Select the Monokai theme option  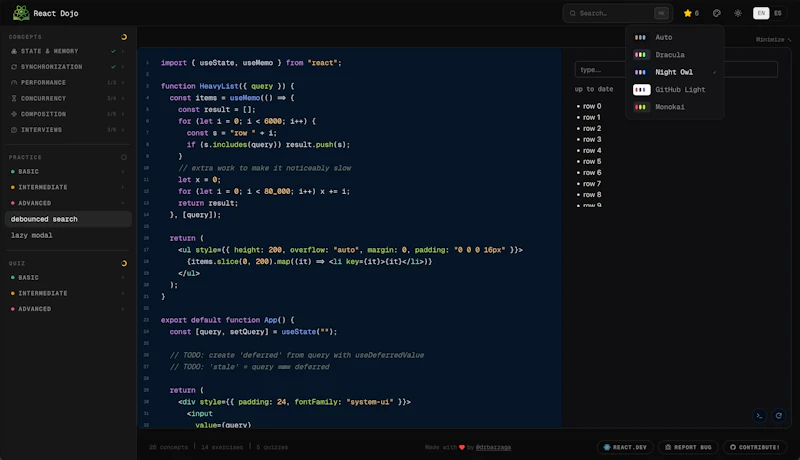pos(674,107)
